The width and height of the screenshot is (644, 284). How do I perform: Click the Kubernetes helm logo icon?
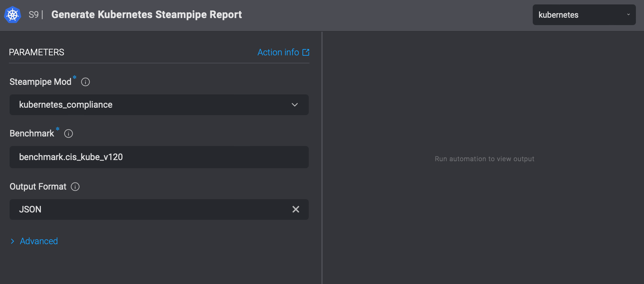pos(13,15)
